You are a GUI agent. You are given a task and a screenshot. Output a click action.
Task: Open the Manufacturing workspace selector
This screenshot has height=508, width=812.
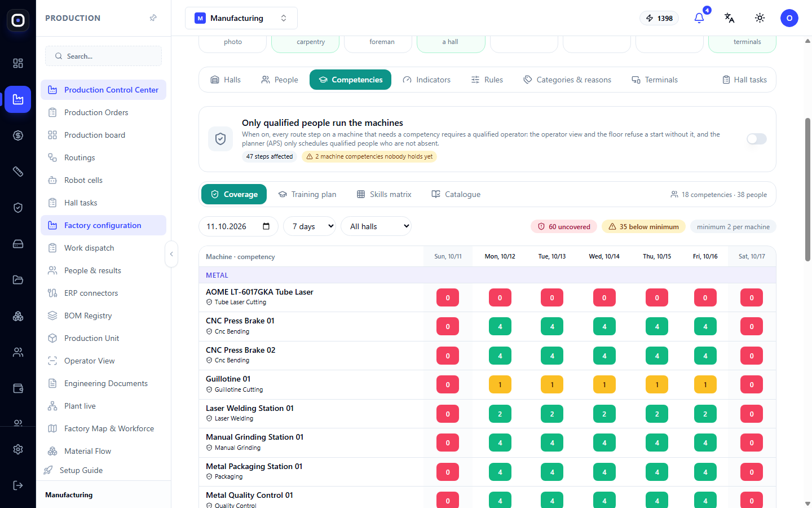click(241, 18)
